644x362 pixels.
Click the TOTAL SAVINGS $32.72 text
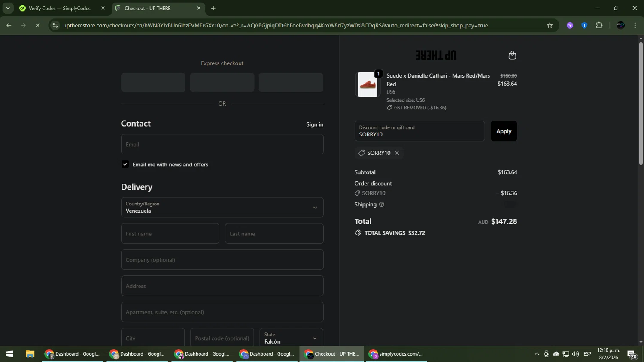click(x=395, y=233)
